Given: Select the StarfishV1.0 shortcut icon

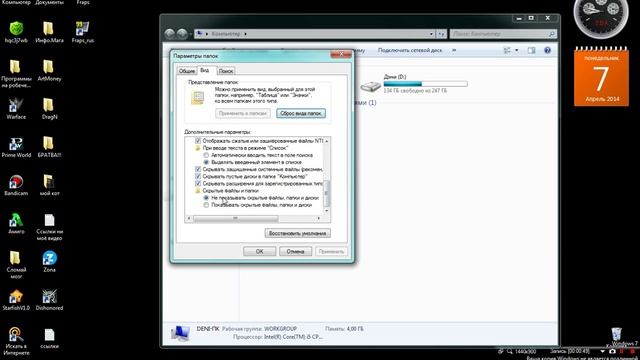Looking at the screenshot, I should pos(16,296).
